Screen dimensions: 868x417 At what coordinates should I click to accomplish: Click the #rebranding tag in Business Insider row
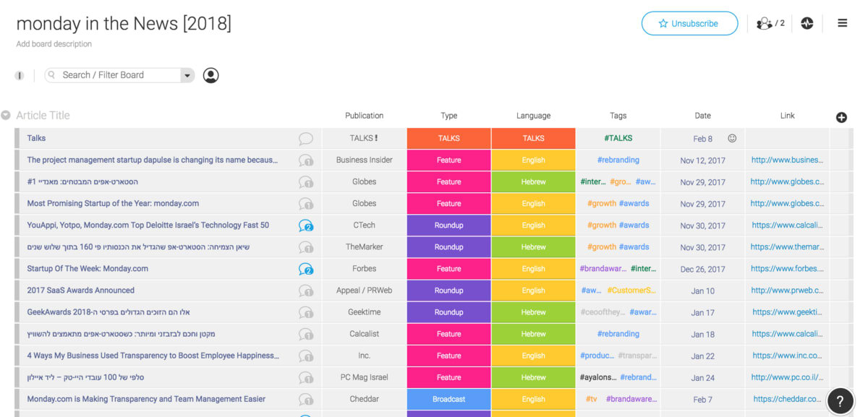[618, 160]
